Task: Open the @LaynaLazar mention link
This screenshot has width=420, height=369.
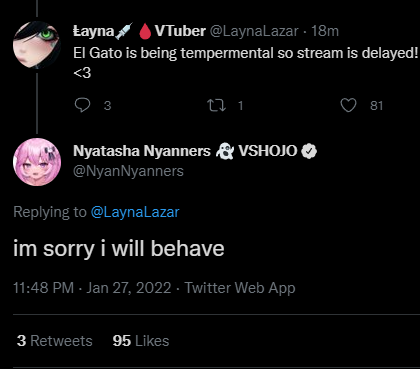Action: coord(135,212)
